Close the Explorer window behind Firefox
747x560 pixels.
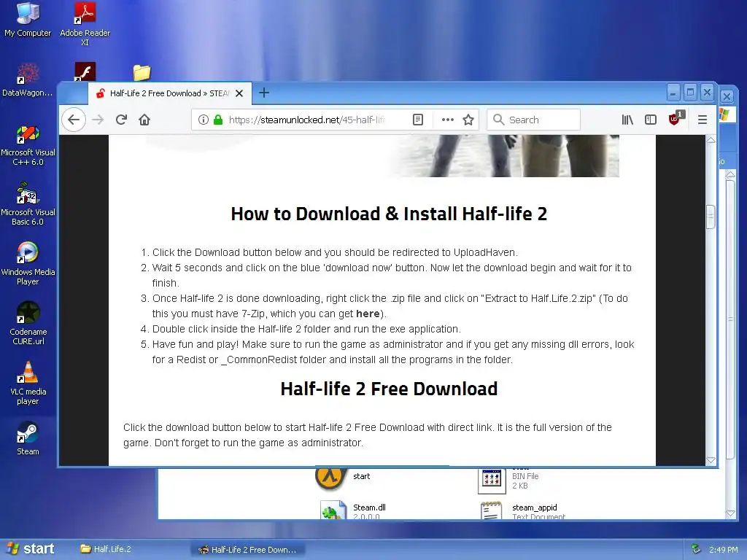[727, 97]
